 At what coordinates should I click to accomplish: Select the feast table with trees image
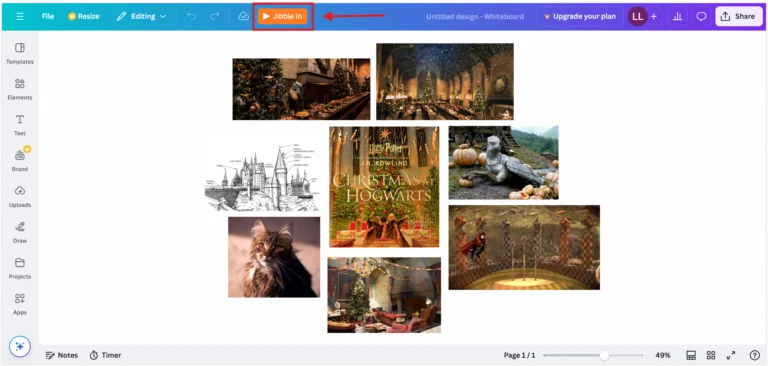pos(301,89)
